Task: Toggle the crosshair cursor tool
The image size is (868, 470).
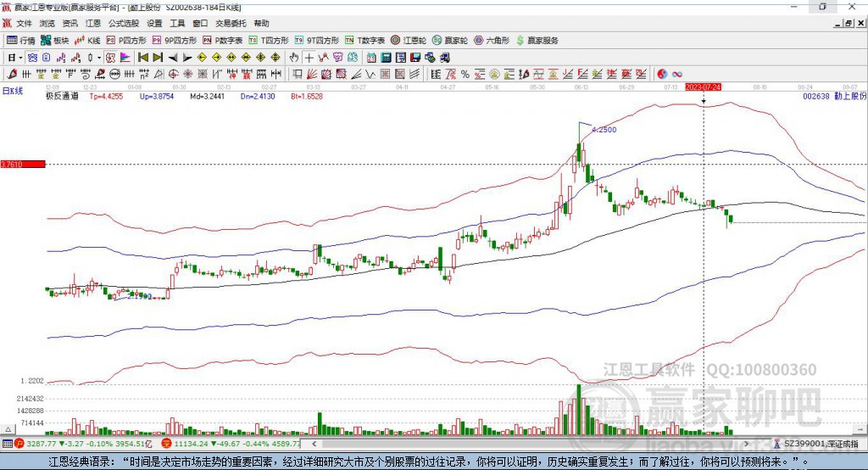Action: [x=309, y=57]
